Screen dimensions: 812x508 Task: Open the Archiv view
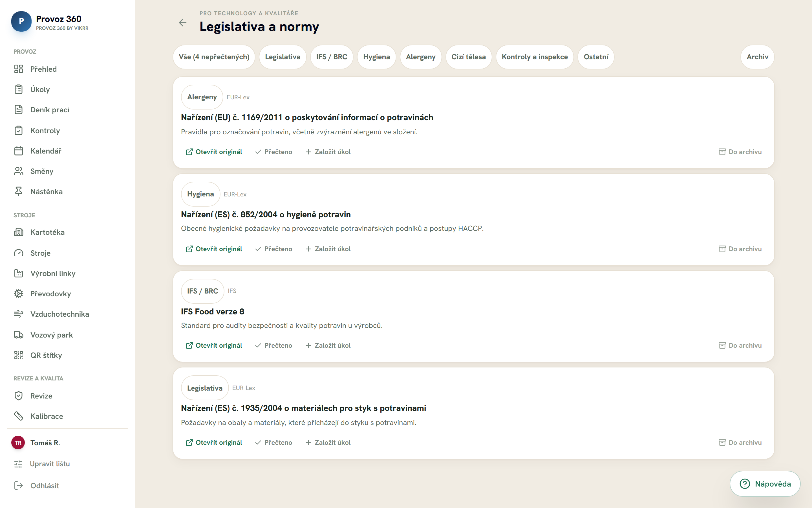point(757,57)
